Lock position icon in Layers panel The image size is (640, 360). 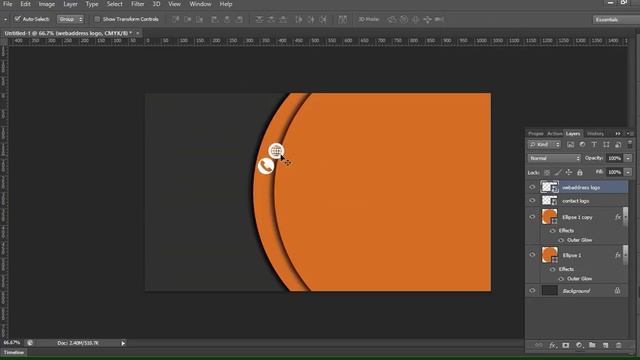pos(569,173)
